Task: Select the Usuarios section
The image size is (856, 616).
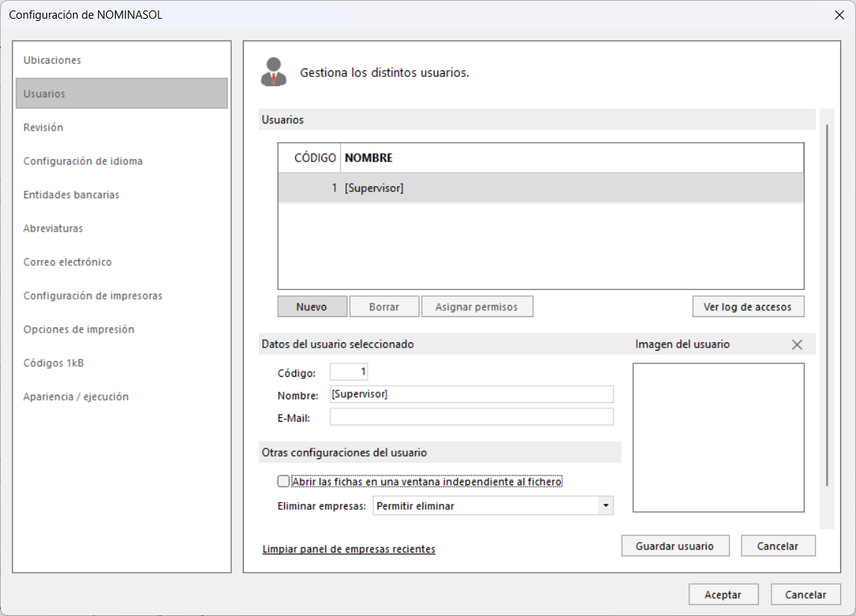Action: (122, 93)
